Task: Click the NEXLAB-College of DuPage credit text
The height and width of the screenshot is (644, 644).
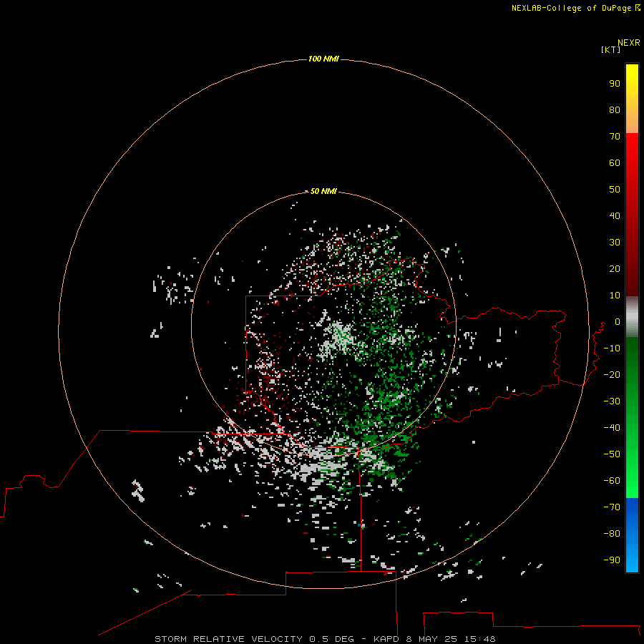Action: (x=571, y=8)
